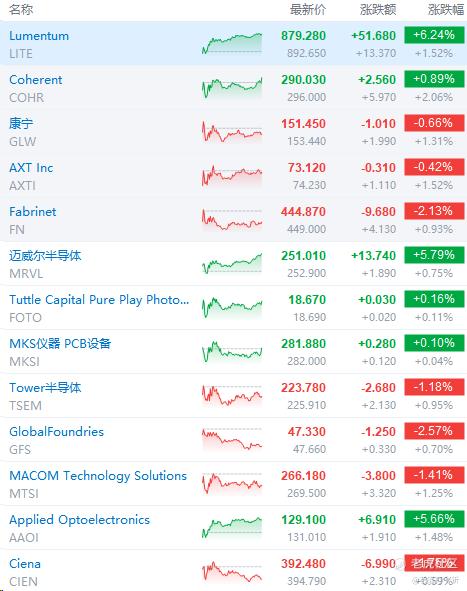467x591 pixels.
Task: Open the Lumentum stock name link
Action: pyautogui.click(x=39, y=36)
